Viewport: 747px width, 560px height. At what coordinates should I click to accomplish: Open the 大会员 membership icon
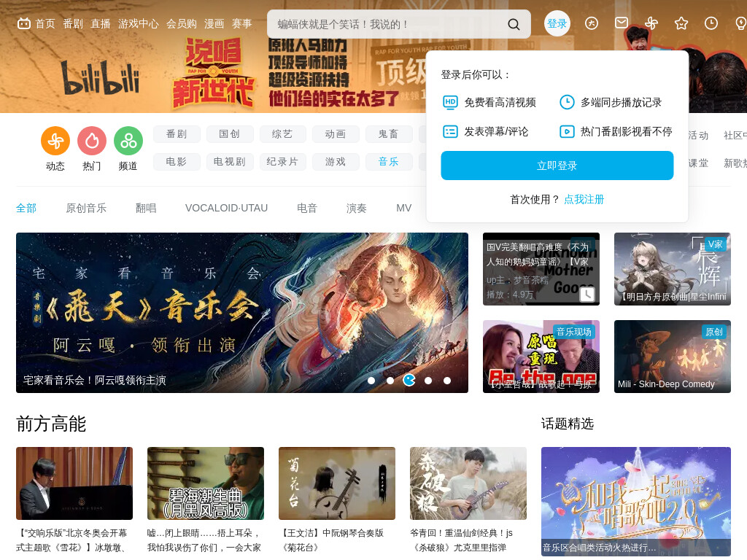click(x=592, y=23)
